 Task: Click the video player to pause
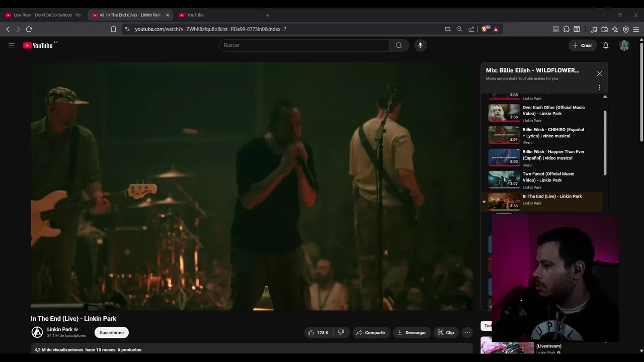(252, 186)
